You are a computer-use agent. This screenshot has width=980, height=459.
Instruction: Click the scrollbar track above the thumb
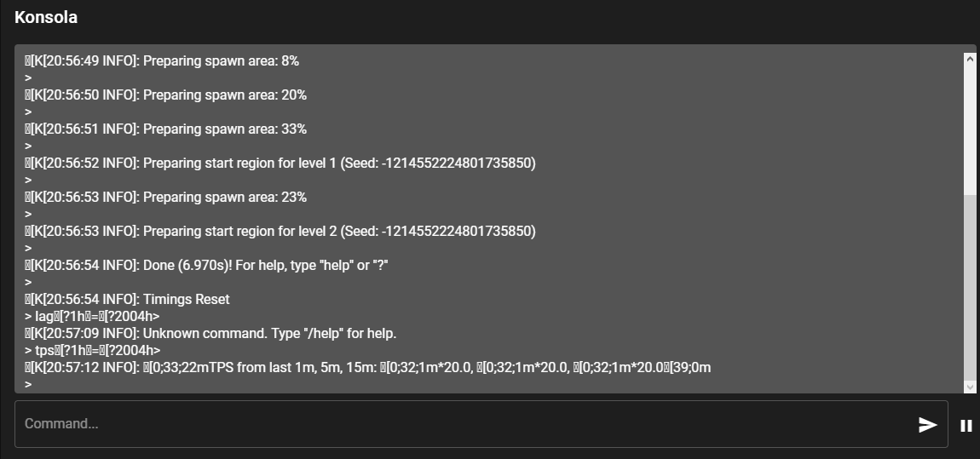coord(970,128)
